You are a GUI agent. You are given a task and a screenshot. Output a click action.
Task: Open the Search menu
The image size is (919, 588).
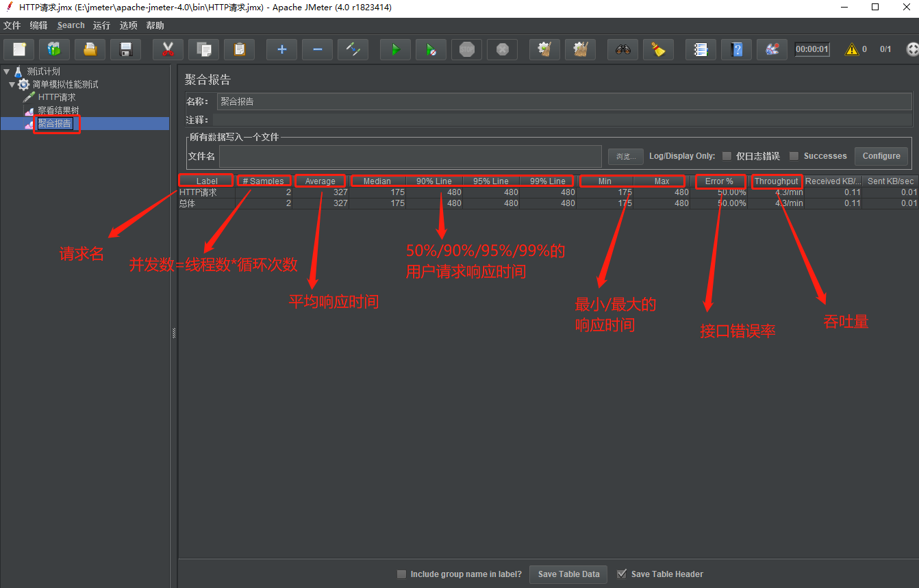coord(71,25)
